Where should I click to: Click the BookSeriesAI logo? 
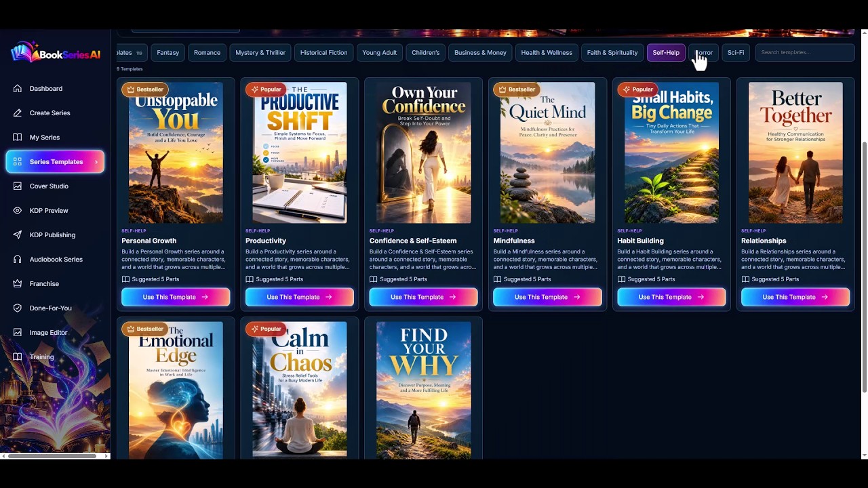point(56,53)
